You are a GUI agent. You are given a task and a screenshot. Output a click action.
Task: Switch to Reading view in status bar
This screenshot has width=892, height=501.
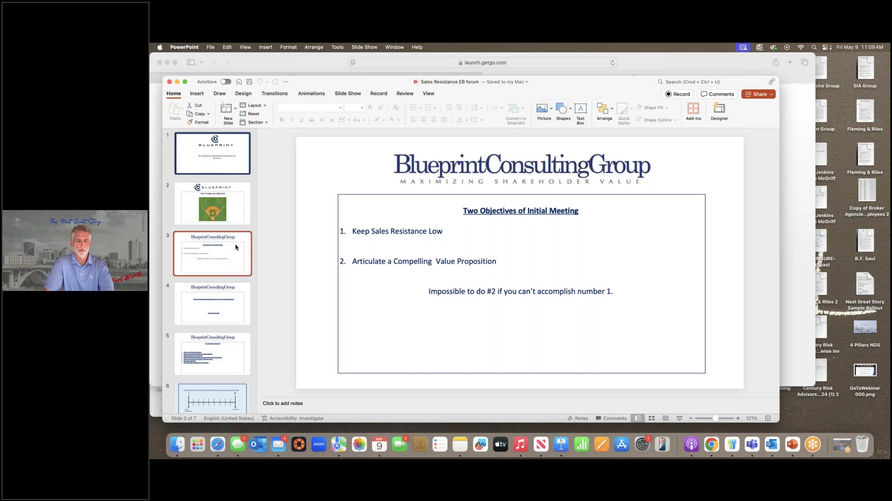(x=666, y=418)
